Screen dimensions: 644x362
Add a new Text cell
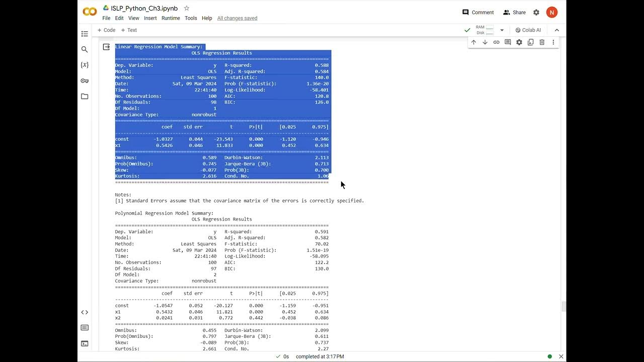(x=129, y=30)
